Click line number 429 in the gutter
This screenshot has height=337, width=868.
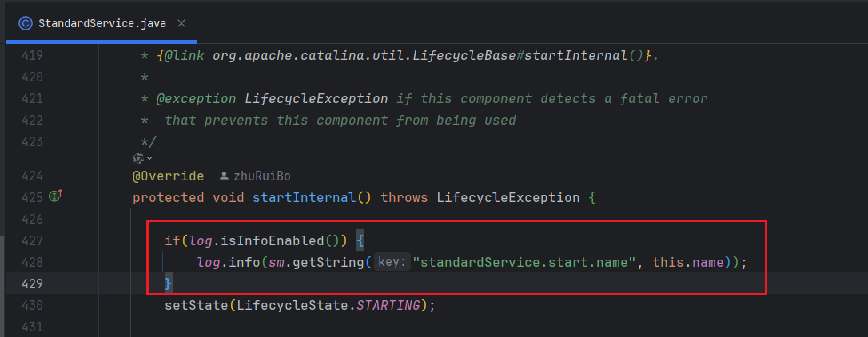[x=31, y=283]
